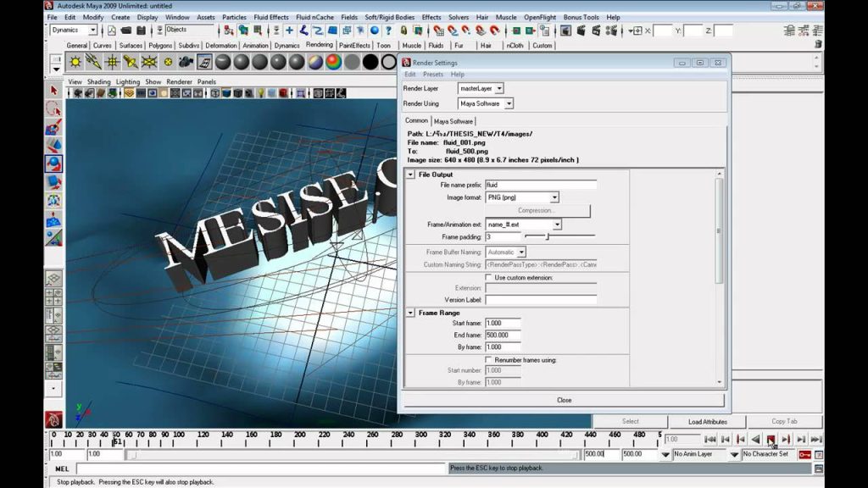The image size is (868, 488).
Task: Open the script editor icon at command line
Action: (818, 469)
